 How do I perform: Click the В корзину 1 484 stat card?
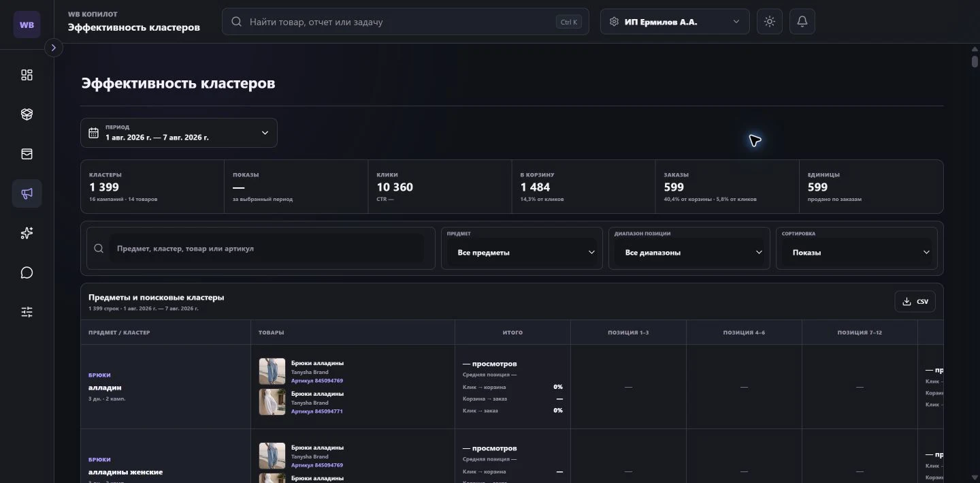[583, 187]
